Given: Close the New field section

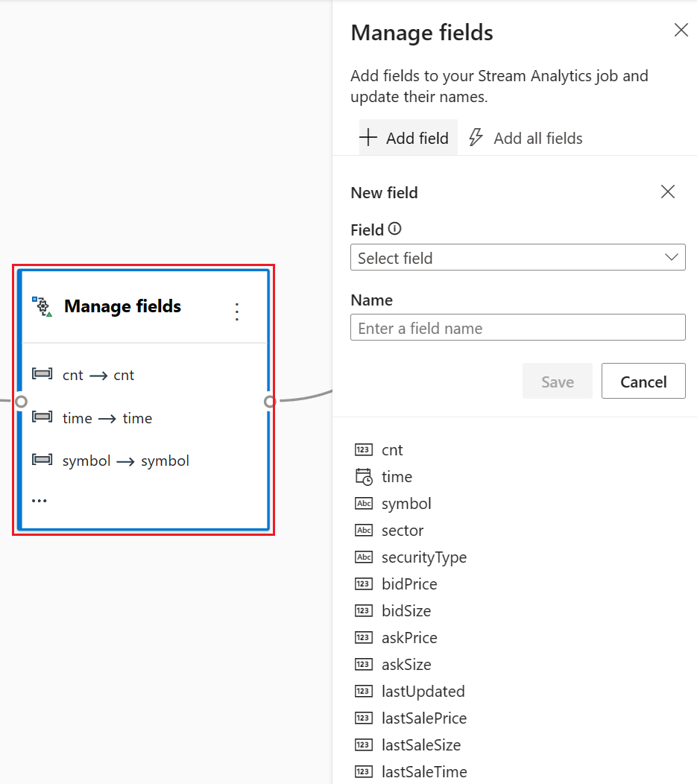Looking at the screenshot, I should pyautogui.click(x=667, y=192).
